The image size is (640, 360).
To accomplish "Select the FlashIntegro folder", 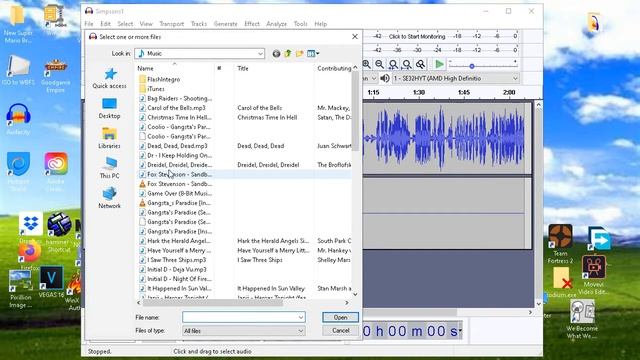I will pyautogui.click(x=163, y=79).
